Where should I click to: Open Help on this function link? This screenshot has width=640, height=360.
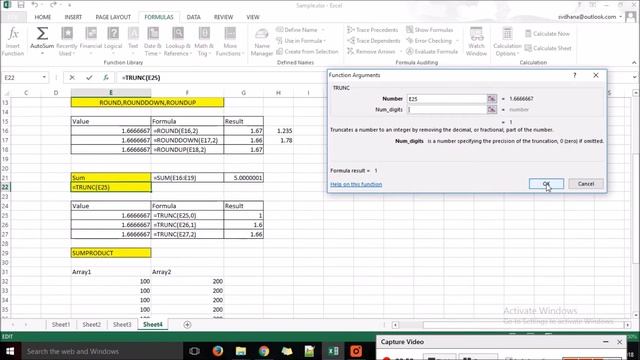356,184
